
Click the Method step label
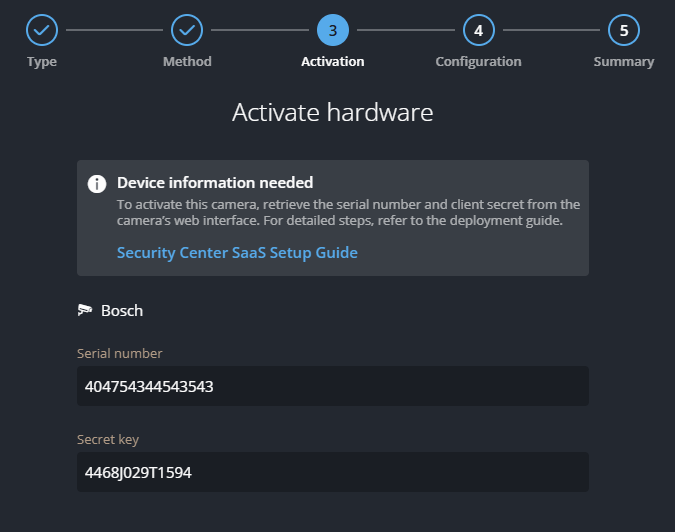187,62
